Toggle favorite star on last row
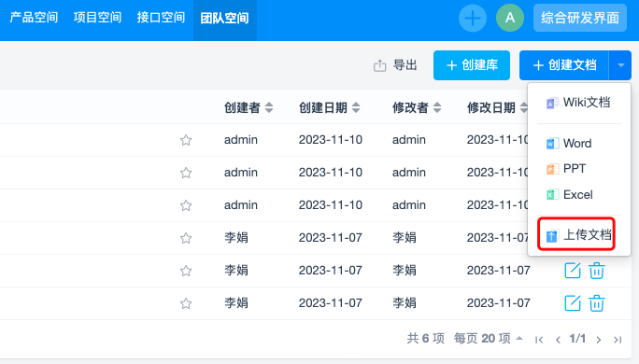The height and width of the screenshot is (364, 639). click(x=186, y=303)
